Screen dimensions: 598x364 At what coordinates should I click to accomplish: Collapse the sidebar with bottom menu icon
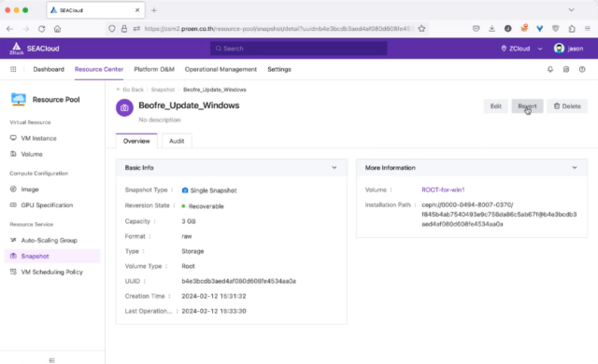pos(52,360)
